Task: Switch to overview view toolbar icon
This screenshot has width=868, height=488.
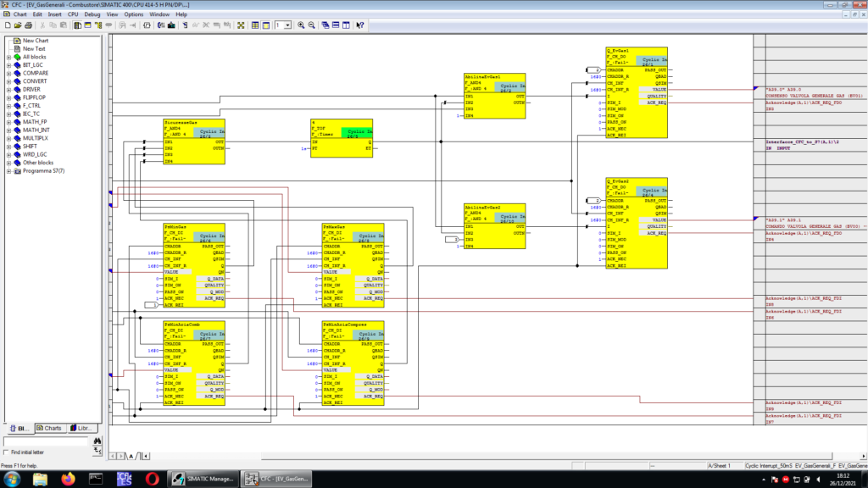Action: 254,25
